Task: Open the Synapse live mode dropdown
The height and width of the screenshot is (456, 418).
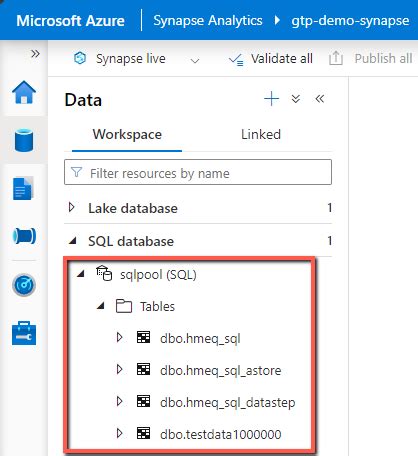Action: click(195, 60)
